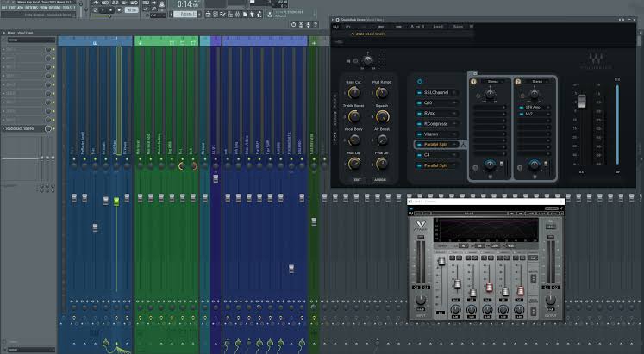Bypass the RCompressor plugin power toggle
The image size is (644, 354).
coord(419,124)
